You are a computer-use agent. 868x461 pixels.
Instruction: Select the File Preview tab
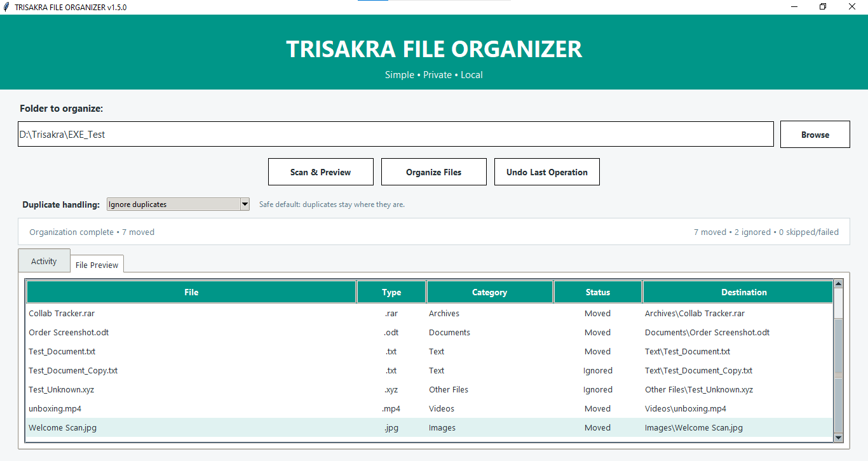pos(97,265)
